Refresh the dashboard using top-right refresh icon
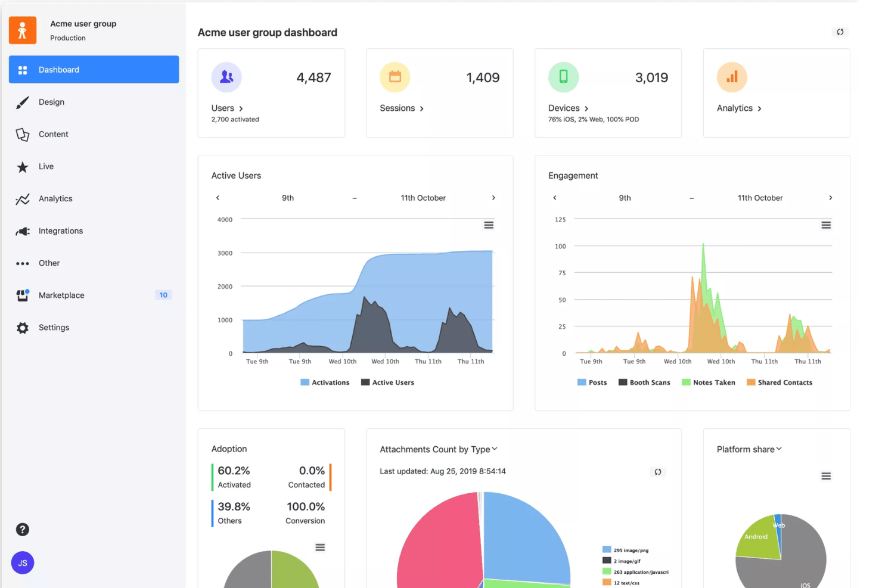Viewport: 882px width, 588px height. pos(840,32)
